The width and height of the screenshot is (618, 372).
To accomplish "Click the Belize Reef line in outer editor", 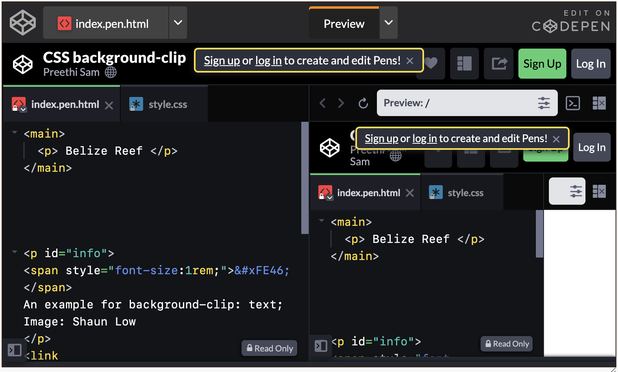I will pyautogui.click(x=108, y=151).
